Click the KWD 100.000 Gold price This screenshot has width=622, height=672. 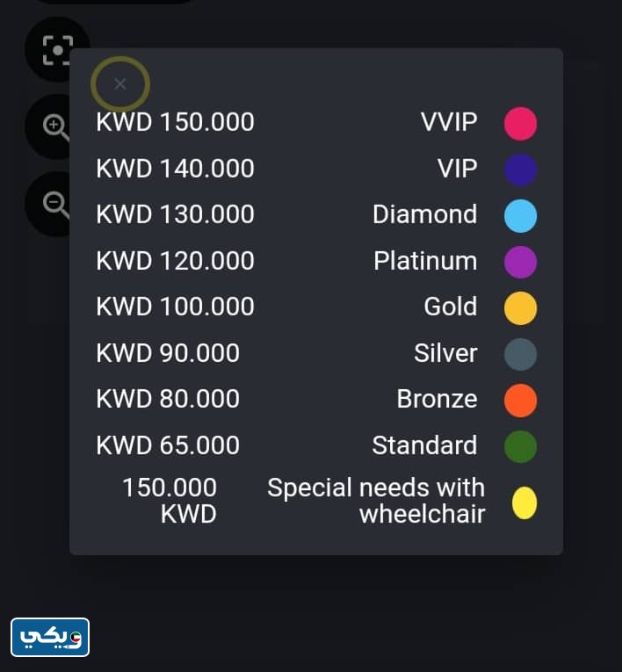click(x=175, y=307)
